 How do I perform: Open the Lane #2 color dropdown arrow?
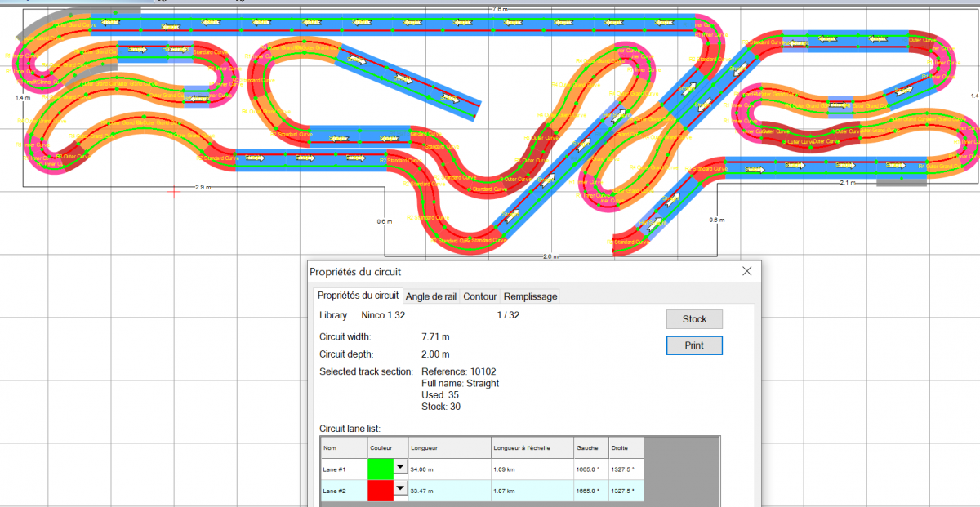coord(400,489)
